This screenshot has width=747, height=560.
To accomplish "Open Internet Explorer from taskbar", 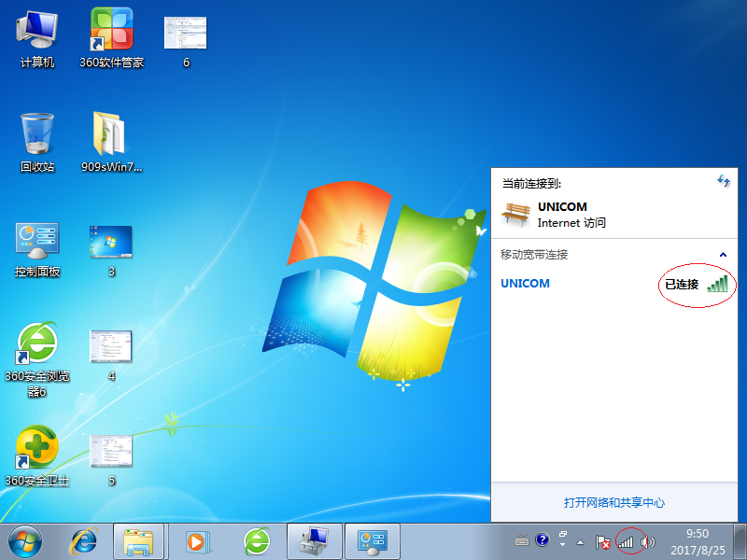I will coord(84,542).
